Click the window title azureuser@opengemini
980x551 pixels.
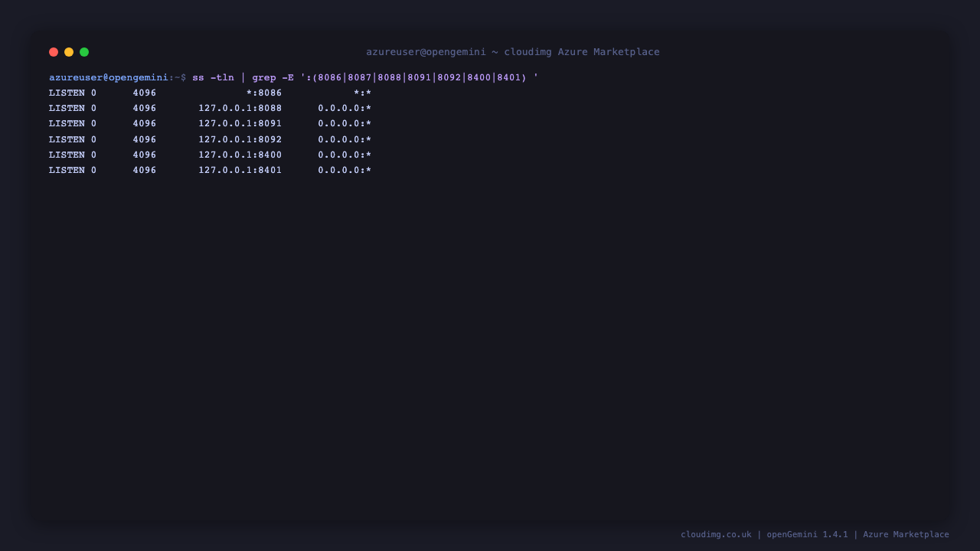pos(426,52)
